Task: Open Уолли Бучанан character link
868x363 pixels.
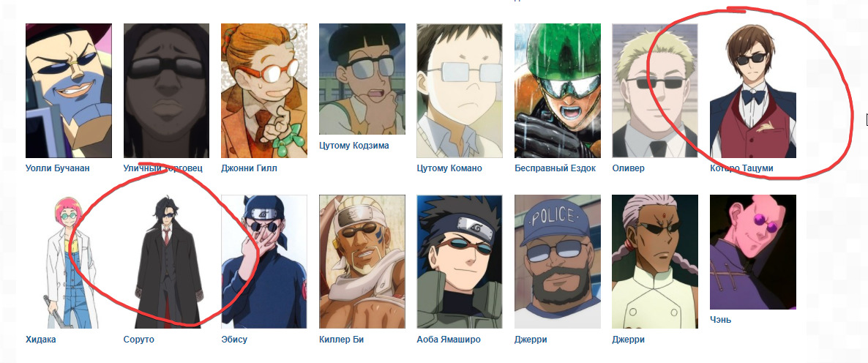Action: [58, 168]
